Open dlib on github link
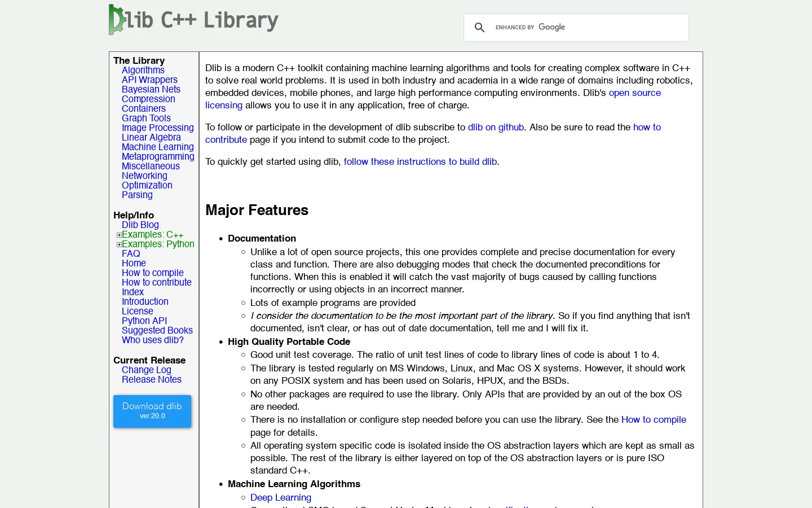This screenshot has width=812, height=508. point(496,127)
